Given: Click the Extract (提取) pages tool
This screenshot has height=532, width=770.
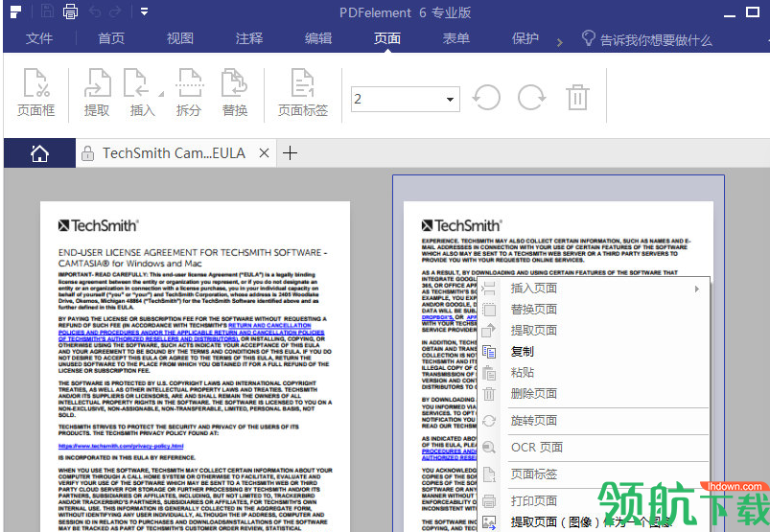Looking at the screenshot, I should (97, 93).
